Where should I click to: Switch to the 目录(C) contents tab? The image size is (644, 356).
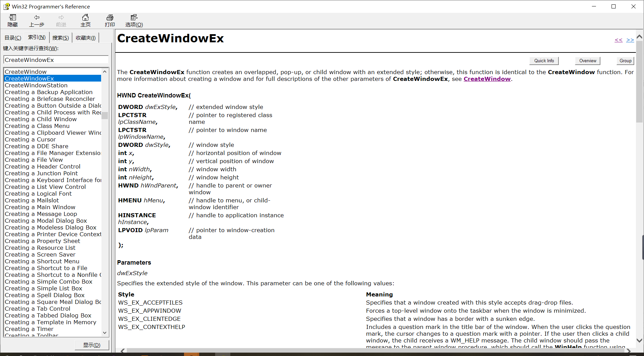click(x=13, y=38)
